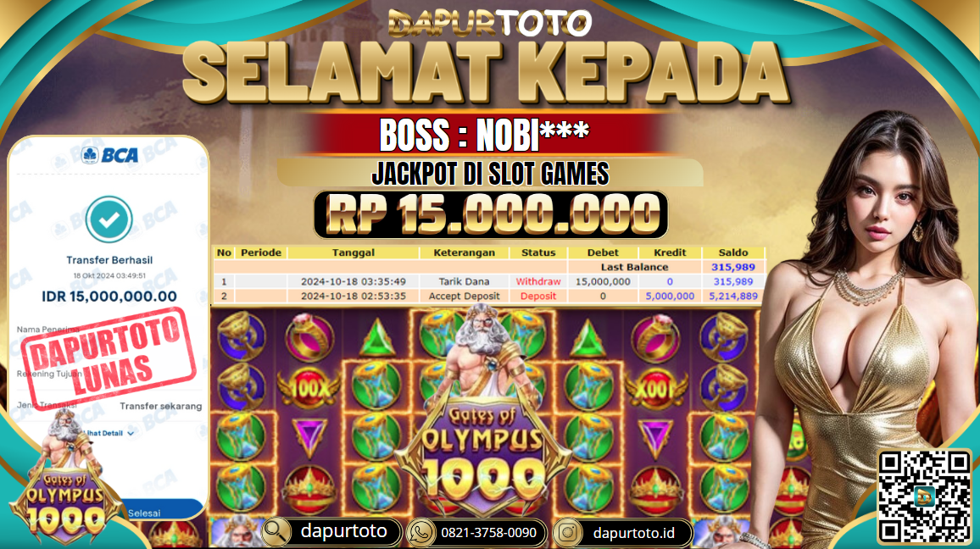Click the Transfer Berhasil checkmark icon
This screenshot has width=980, height=549.
pyautogui.click(x=109, y=219)
